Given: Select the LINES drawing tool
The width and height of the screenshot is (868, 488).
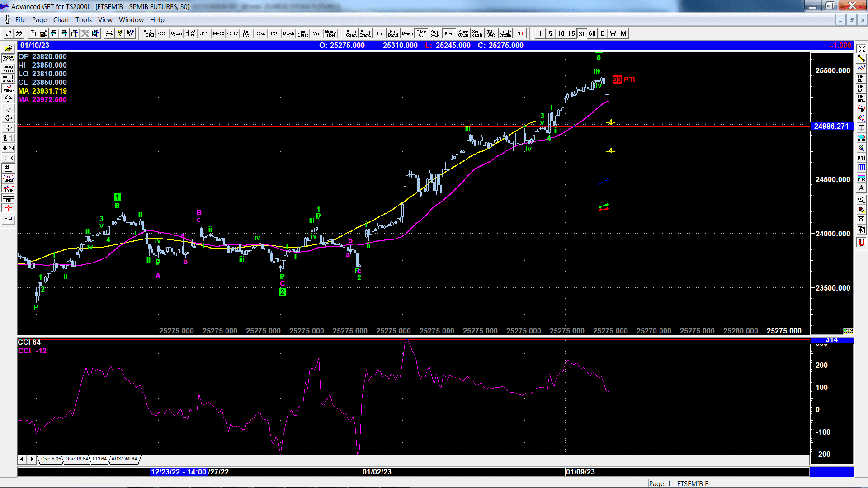Looking at the screenshot, I should [x=8, y=178].
